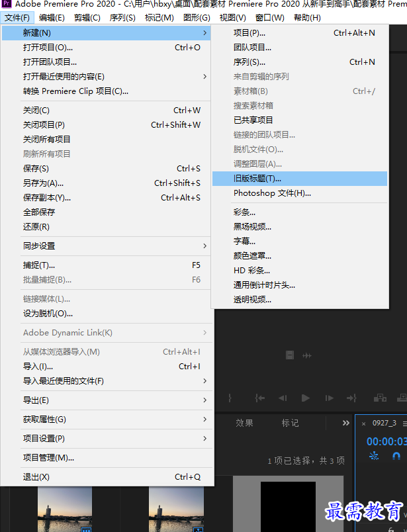Viewport: 407px width, 532px height.
Task: Toggle the snap magnet icon in timeline
Action: pyautogui.click(x=396, y=456)
